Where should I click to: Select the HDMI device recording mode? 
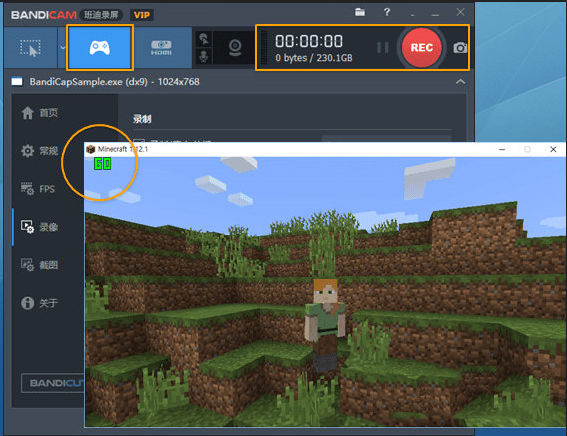[161, 47]
